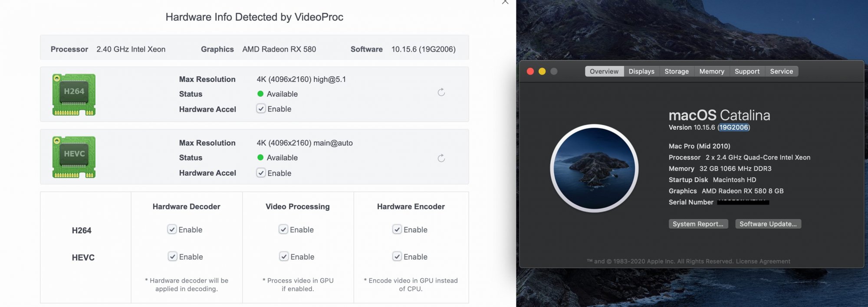The image size is (868, 307).
Task: Toggle H264 Hardware Encoder Enable
Action: click(397, 229)
